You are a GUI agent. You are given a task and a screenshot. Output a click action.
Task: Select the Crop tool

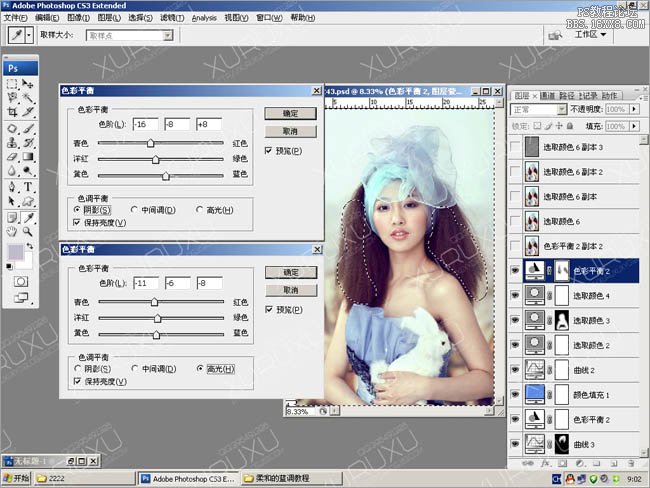(12, 112)
